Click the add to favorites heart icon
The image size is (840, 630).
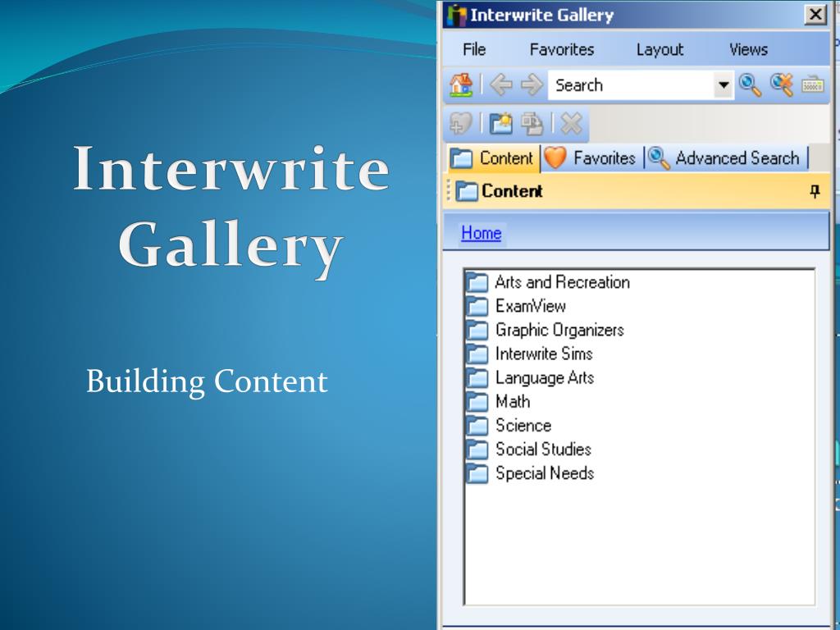pyautogui.click(x=461, y=123)
